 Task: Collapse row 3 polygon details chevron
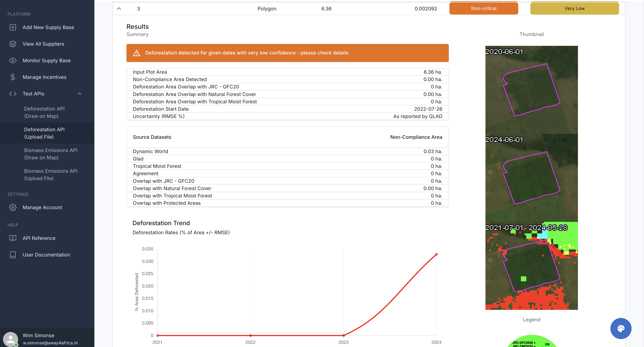click(x=119, y=8)
